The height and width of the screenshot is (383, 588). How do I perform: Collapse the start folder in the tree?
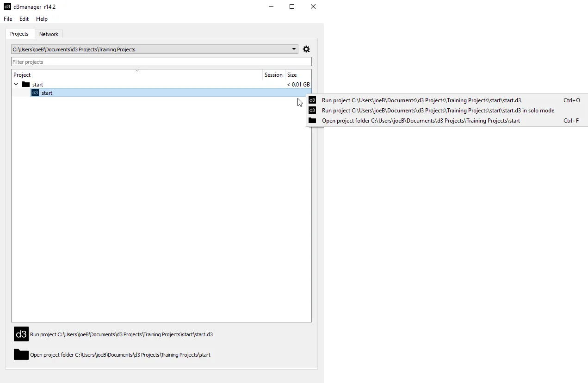tap(16, 84)
